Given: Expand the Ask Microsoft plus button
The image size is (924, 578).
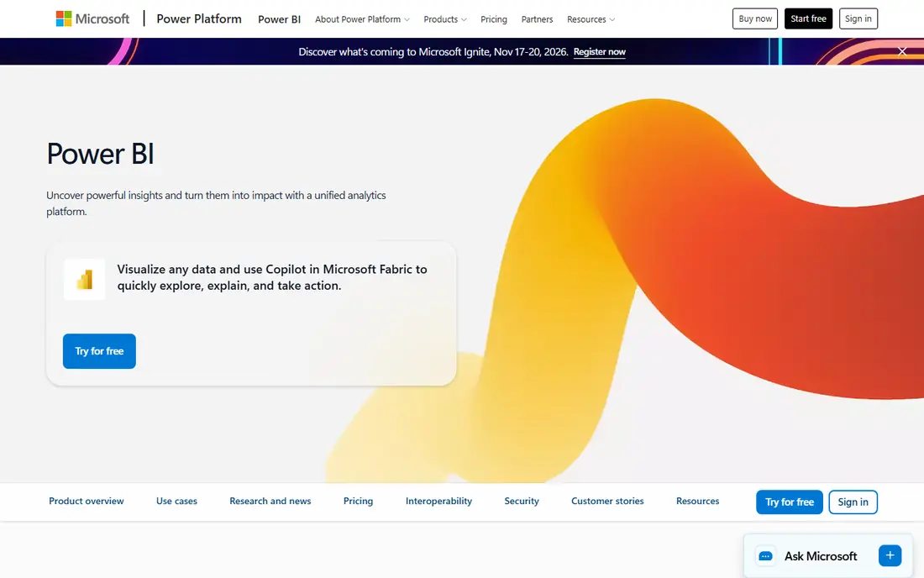Looking at the screenshot, I should tap(890, 555).
